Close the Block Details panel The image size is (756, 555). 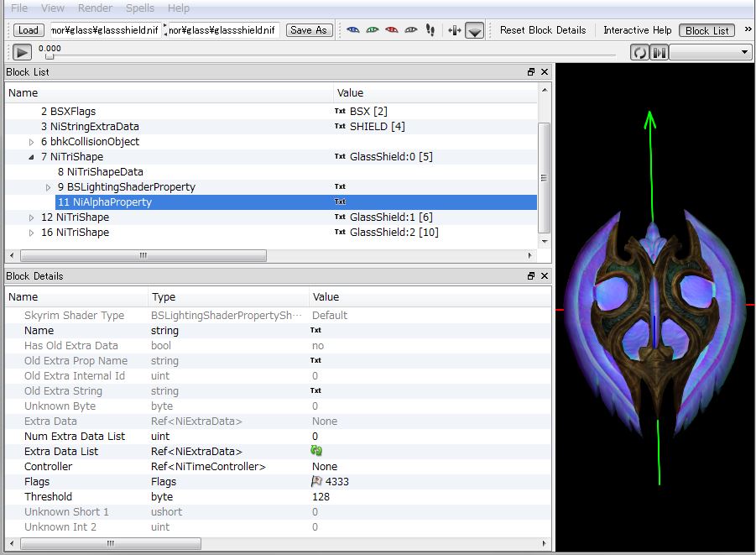click(545, 276)
